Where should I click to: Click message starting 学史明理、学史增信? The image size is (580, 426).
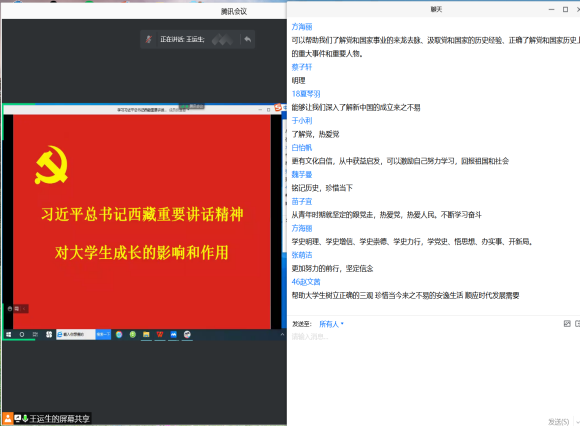[x=412, y=242]
